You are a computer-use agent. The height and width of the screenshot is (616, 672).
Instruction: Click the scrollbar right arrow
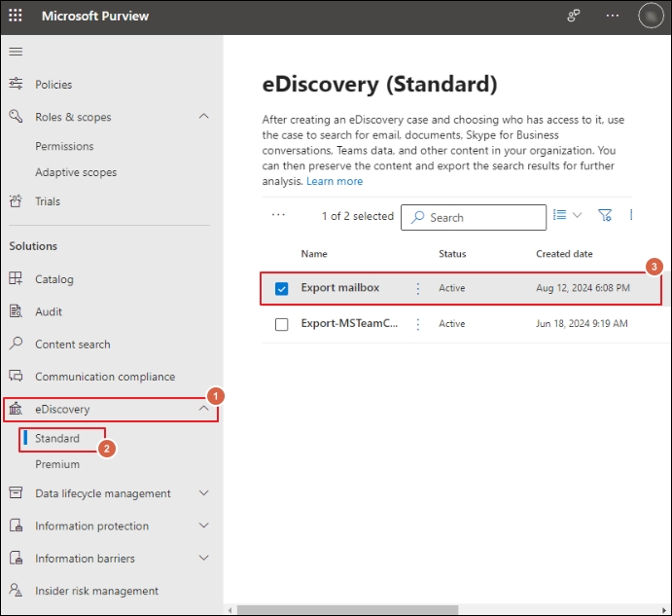pos(664,610)
